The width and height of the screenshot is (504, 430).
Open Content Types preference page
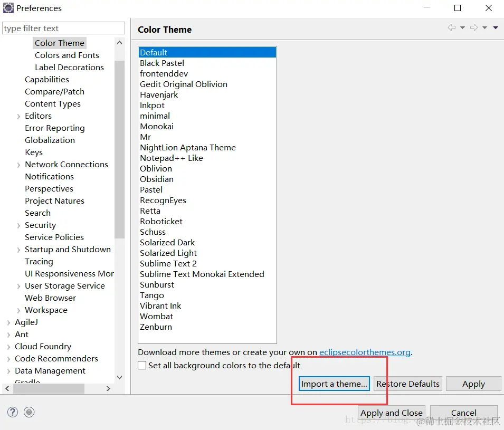pyautogui.click(x=53, y=104)
